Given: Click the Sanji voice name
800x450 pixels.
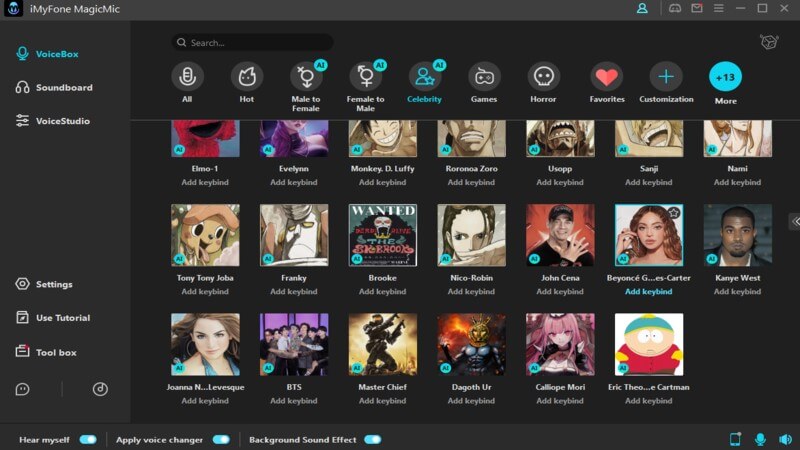Looking at the screenshot, I should [x=649, y=168].
